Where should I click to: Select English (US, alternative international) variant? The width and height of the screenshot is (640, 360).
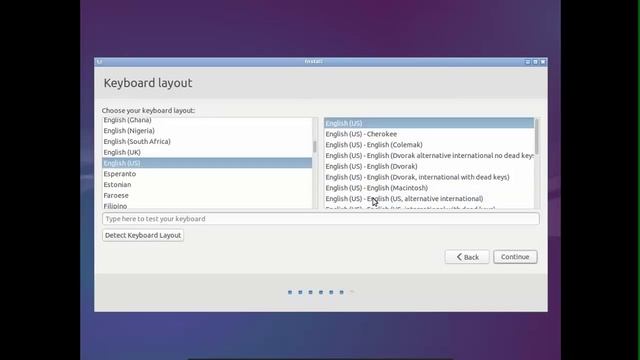click(x=429, y=199)
